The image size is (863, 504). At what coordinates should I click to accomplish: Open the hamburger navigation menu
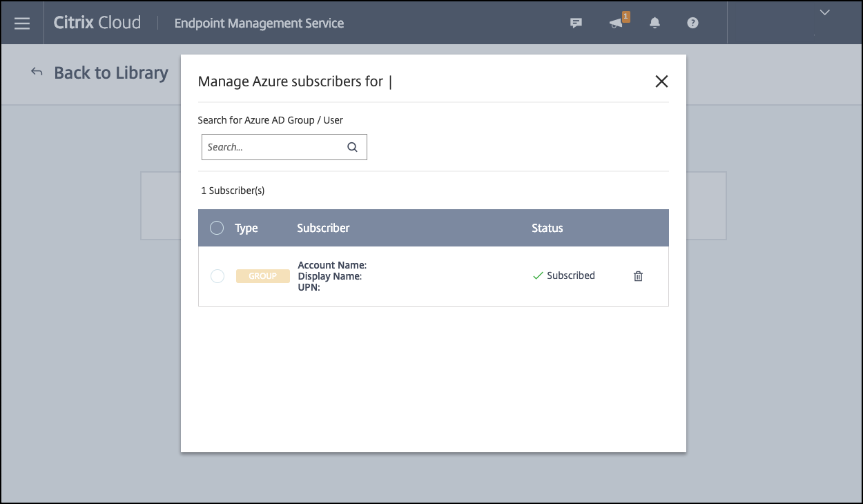22,23
